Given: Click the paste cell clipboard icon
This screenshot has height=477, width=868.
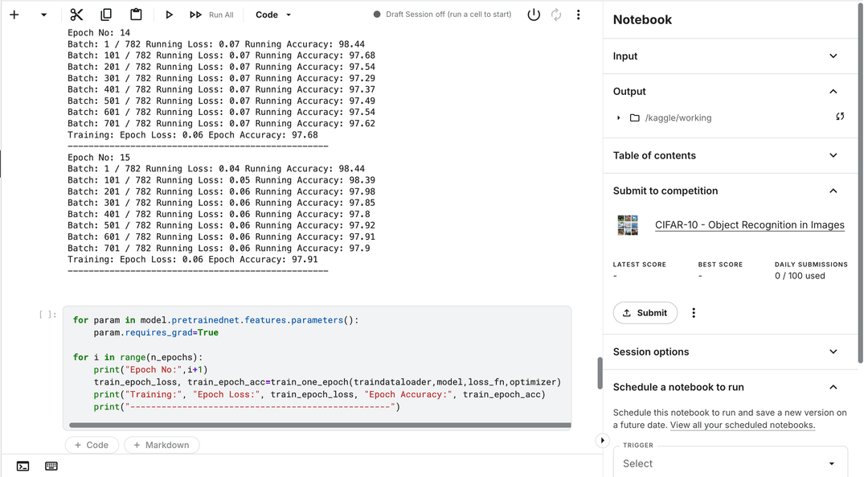Looking at the screenshot, I should point(136,14).
